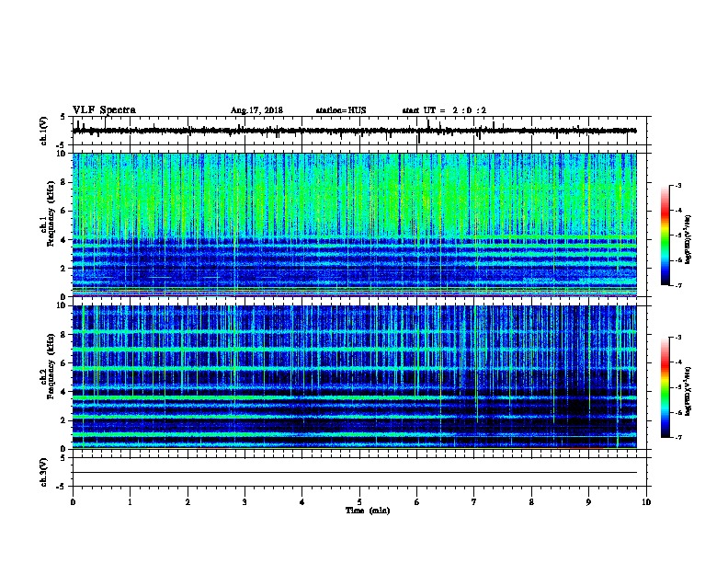
Task: Click the ch.1 spectrogram "8" kHz tick label
Action: [x=63, y=182]
